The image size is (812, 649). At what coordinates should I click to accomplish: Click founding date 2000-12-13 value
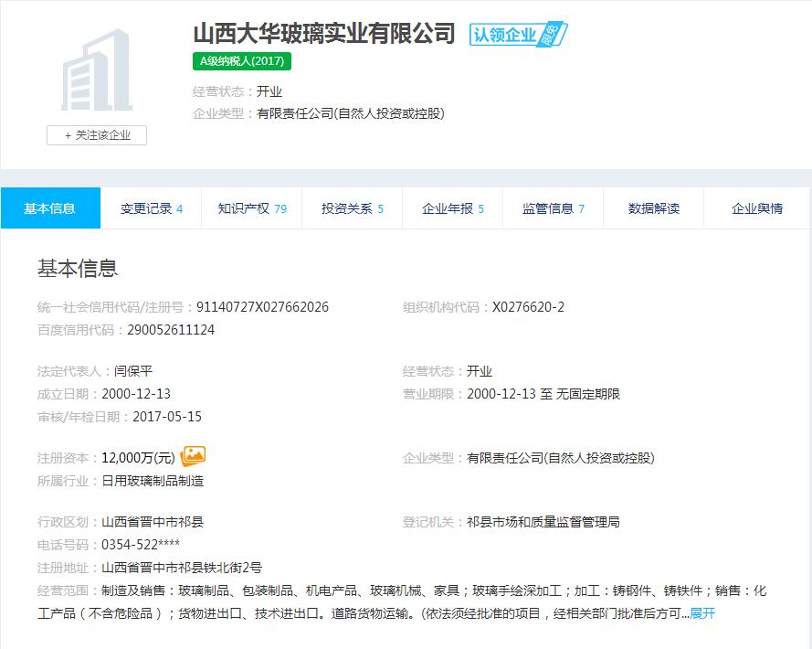click(x=136, y=394)
